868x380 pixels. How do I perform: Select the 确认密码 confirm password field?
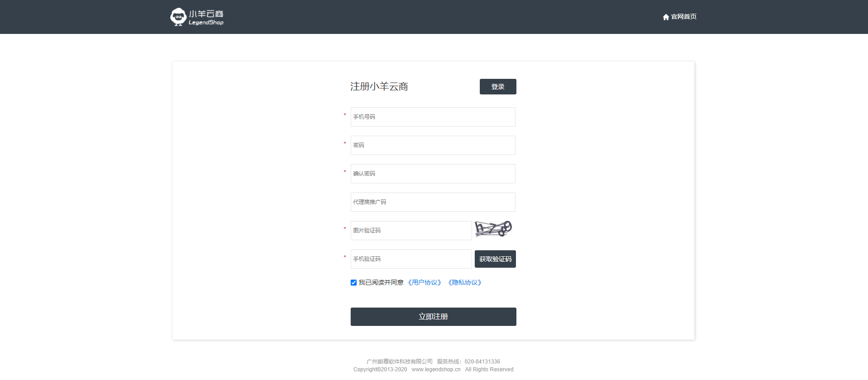coord(433,174)
